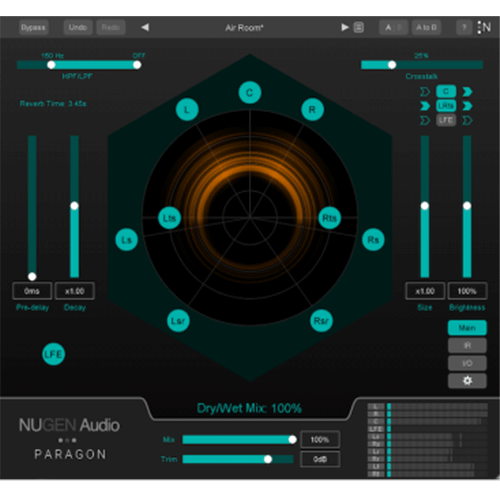This screenshot has width=500, height=500.
Task: Load the next preset with the right arrow
Action: pos(345,27)
